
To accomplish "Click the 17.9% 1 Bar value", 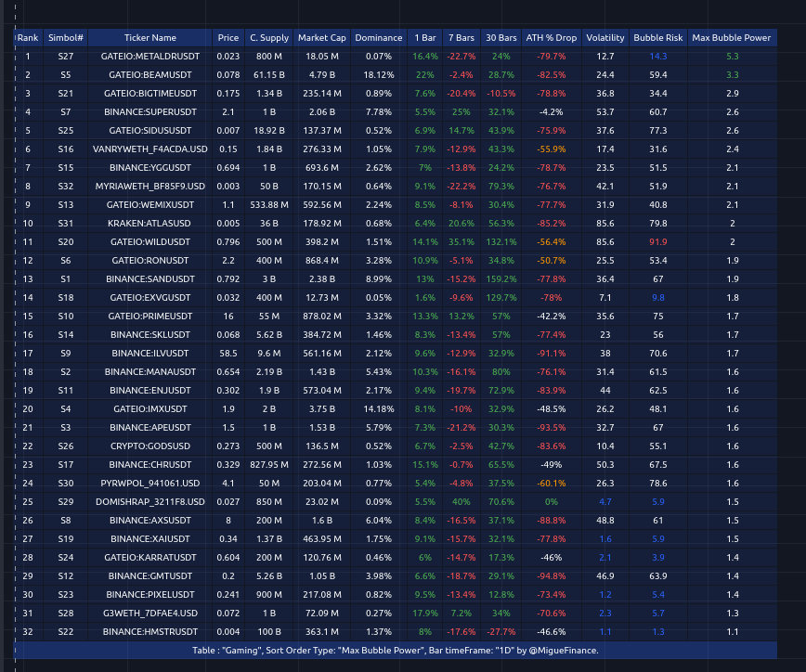I will click(425, 613).
